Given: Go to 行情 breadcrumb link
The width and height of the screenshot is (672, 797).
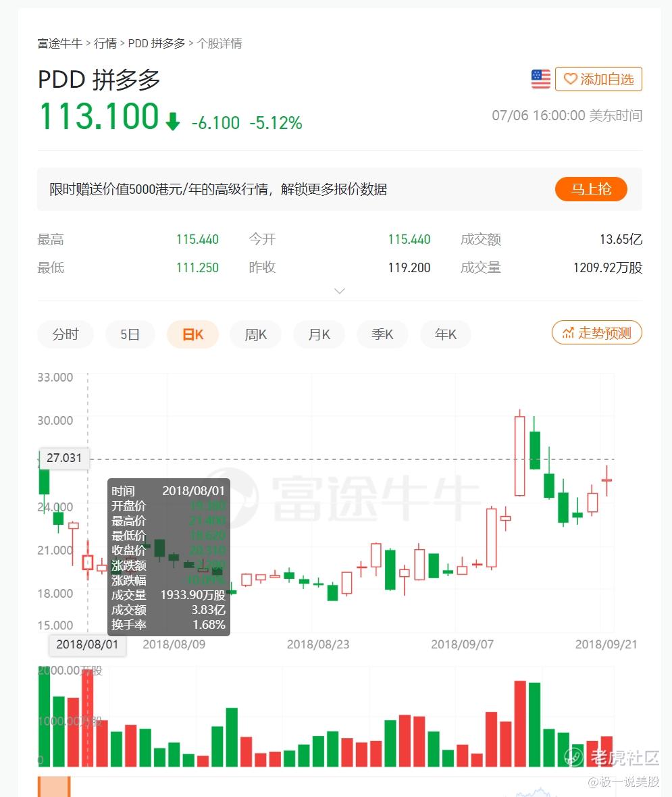Looking at the screenshot, I should [105, 43].
